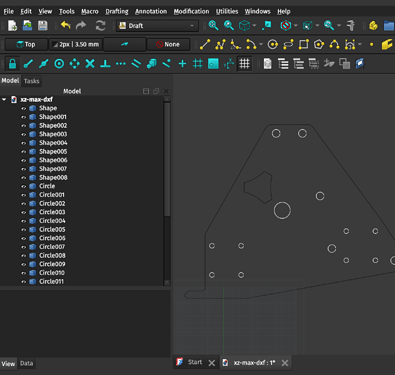Open the File menu

tap(9, 11)
